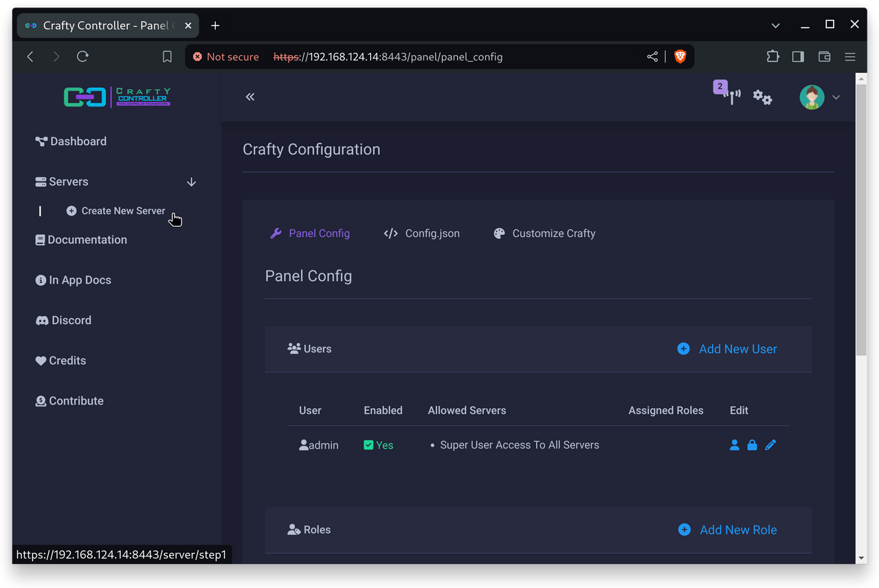Switch to the Panel Config tab
The image size is (879, 588).
click(310, 234)
